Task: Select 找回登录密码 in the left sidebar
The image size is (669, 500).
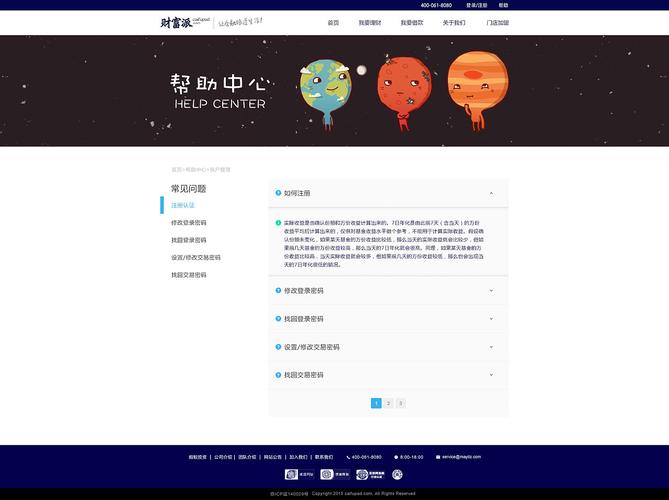Action: [x=189, y=240]
